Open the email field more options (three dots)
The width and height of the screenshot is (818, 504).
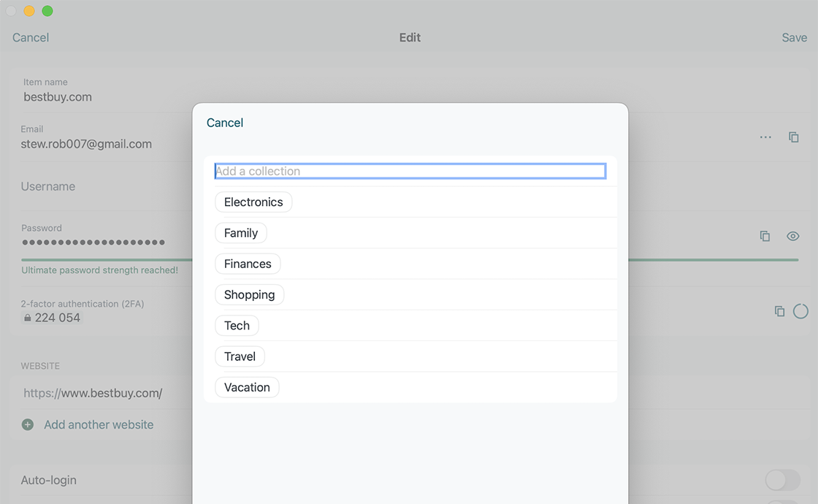[765, 137]
